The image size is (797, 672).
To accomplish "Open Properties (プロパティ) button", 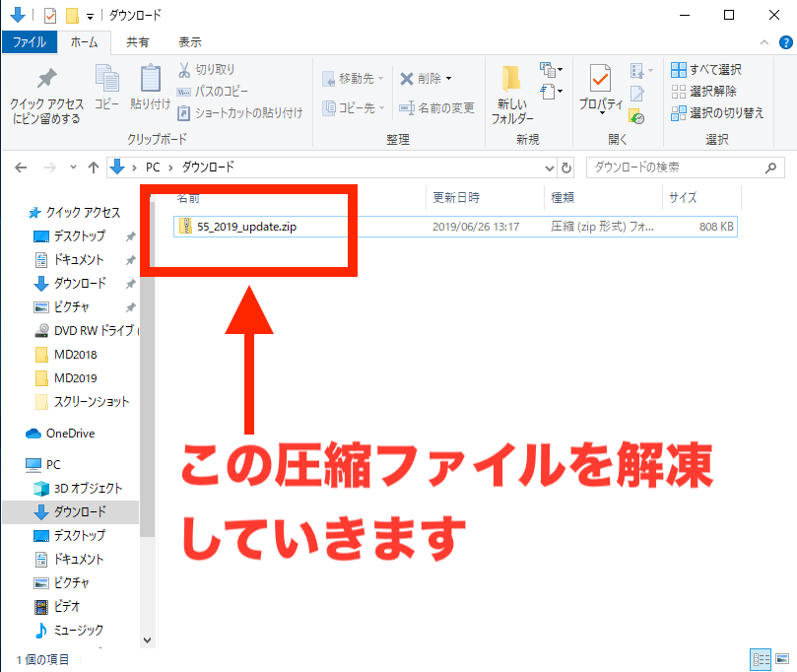I will pos(601,90).
